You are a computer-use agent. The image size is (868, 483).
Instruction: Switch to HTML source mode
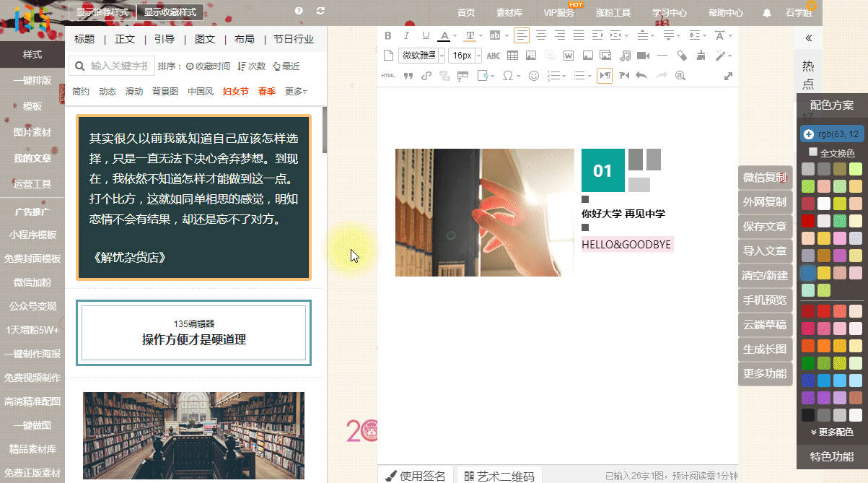pos(387,76)
